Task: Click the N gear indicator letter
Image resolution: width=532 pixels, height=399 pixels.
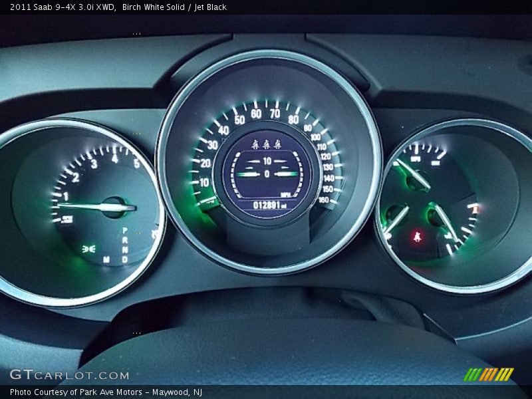Action: click(125, 250)
